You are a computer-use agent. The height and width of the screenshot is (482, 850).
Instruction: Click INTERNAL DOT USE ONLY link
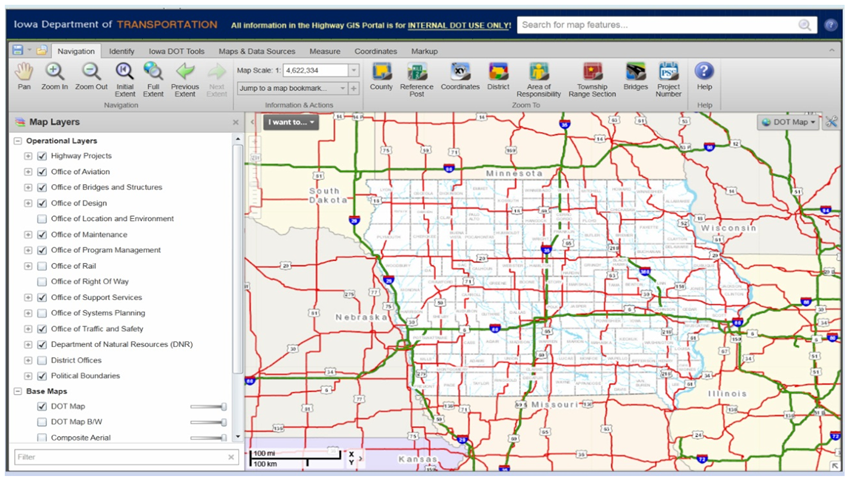(x=459, y=25)
